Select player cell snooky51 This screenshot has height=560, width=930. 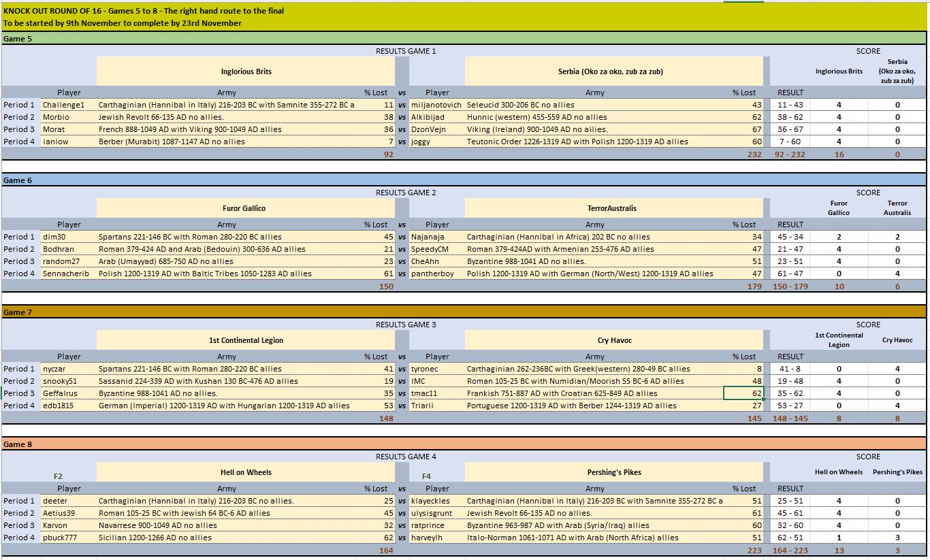coord(69,381)
